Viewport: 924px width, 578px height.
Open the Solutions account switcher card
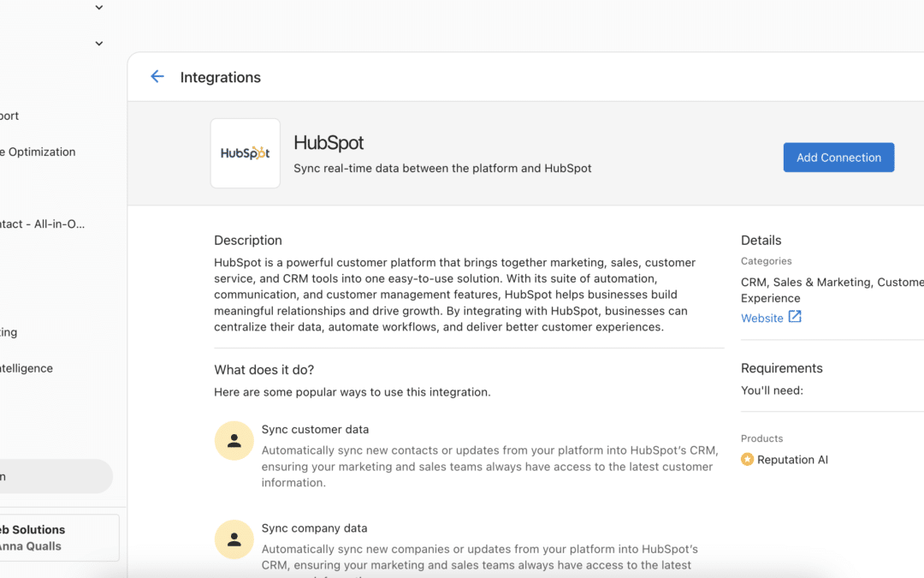coord(59,538)
